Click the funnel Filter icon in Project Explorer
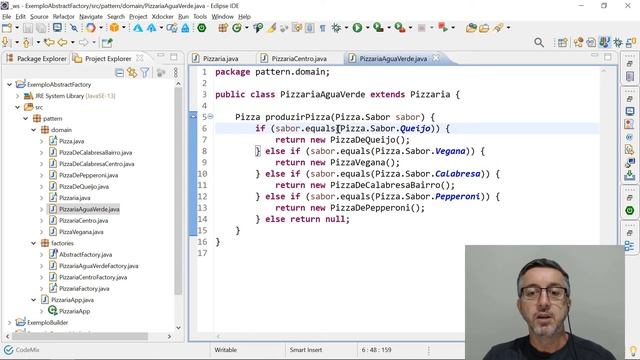 point(145,73)
